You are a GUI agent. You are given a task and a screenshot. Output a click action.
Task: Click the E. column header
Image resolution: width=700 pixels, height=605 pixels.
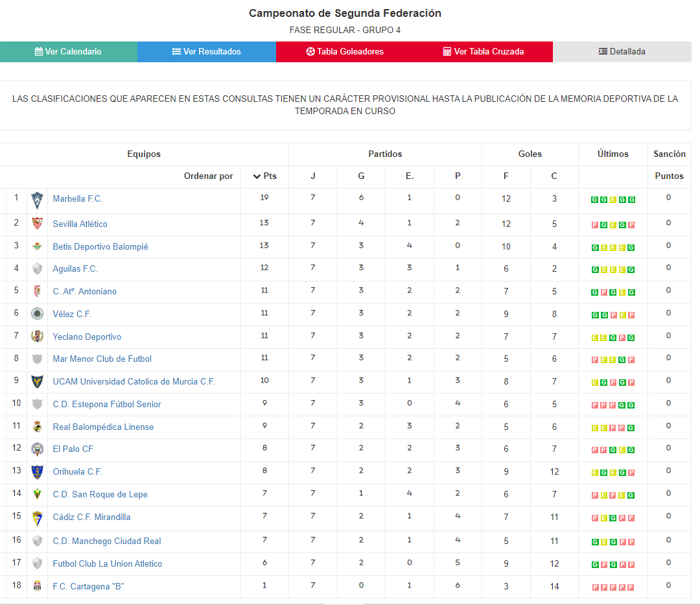pos(410,176)
